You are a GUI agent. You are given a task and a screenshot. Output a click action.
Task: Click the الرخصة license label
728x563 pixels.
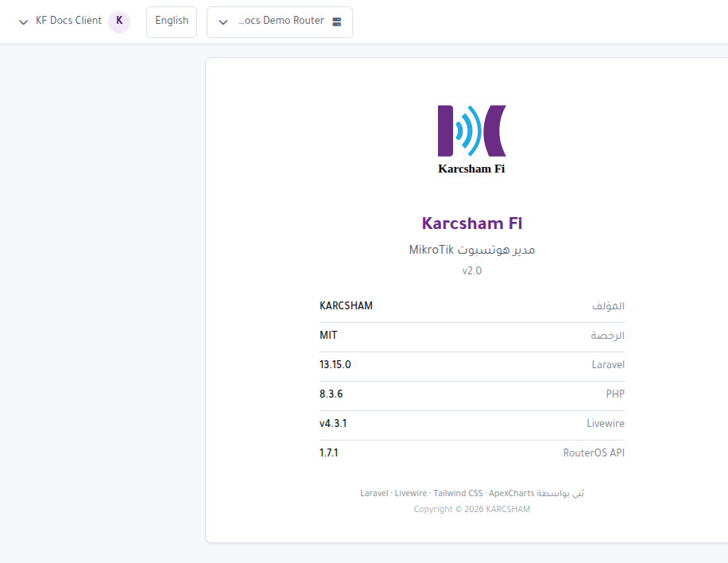(x=607, y=335)
